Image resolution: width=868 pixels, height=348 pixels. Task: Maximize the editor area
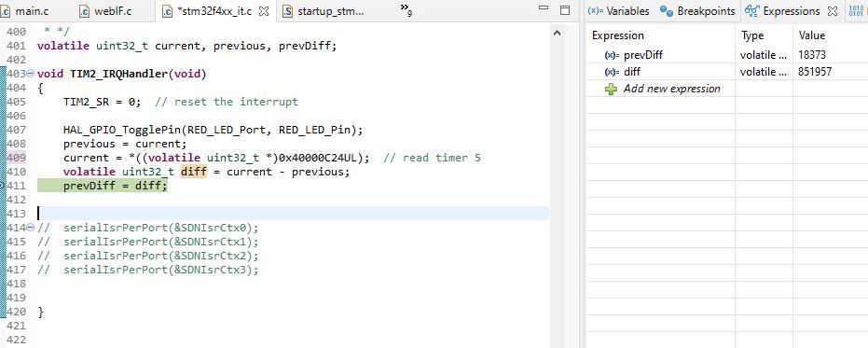[565, 10]
